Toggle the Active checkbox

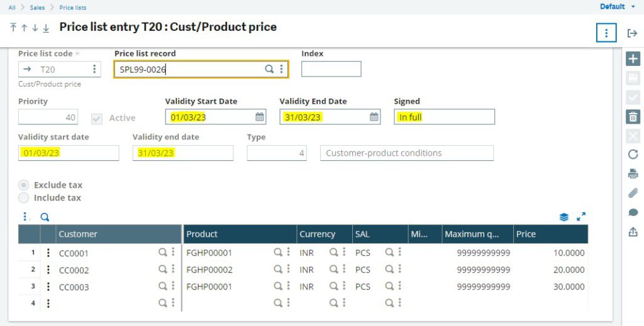pos(97,118)
